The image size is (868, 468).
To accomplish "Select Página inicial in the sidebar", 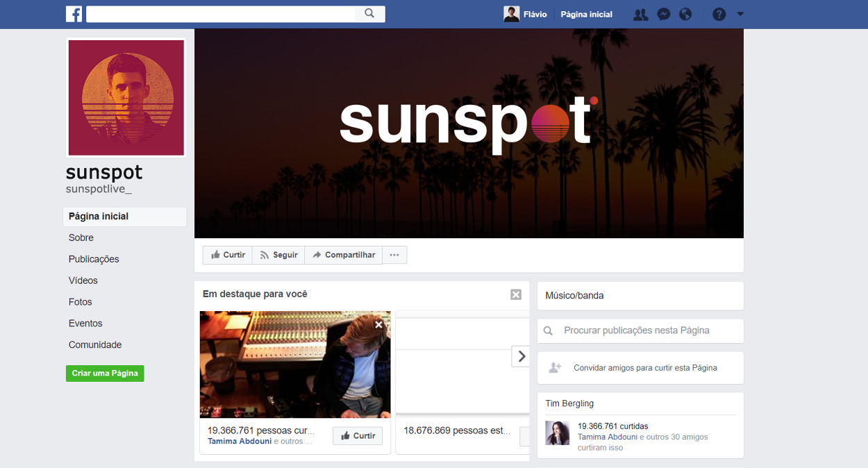I will click(x=125, y=217).
